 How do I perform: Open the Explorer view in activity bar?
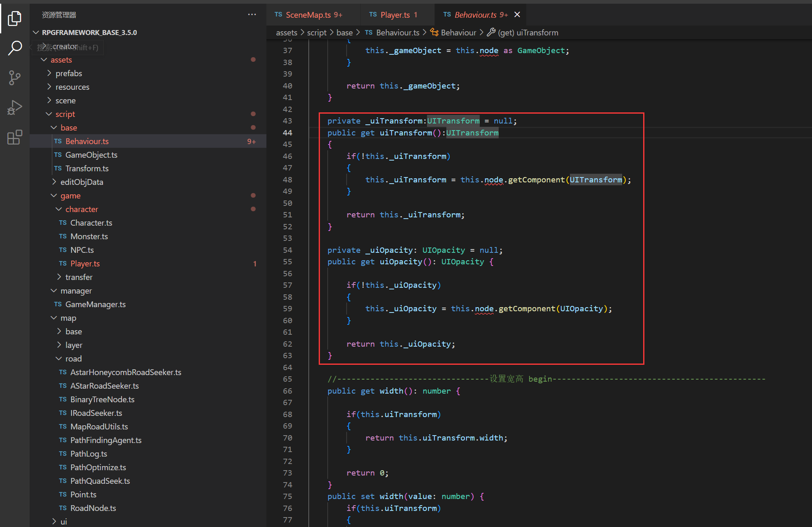[x=15, y=19]
